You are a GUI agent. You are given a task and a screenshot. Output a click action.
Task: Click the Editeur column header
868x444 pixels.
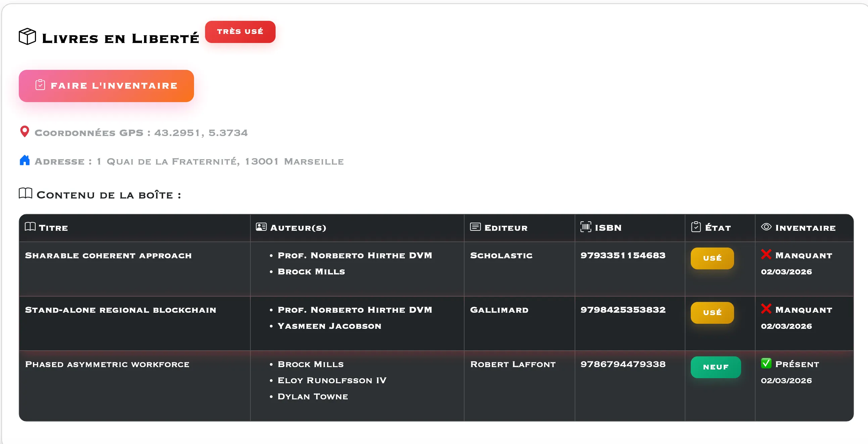(x=505, y=228)
